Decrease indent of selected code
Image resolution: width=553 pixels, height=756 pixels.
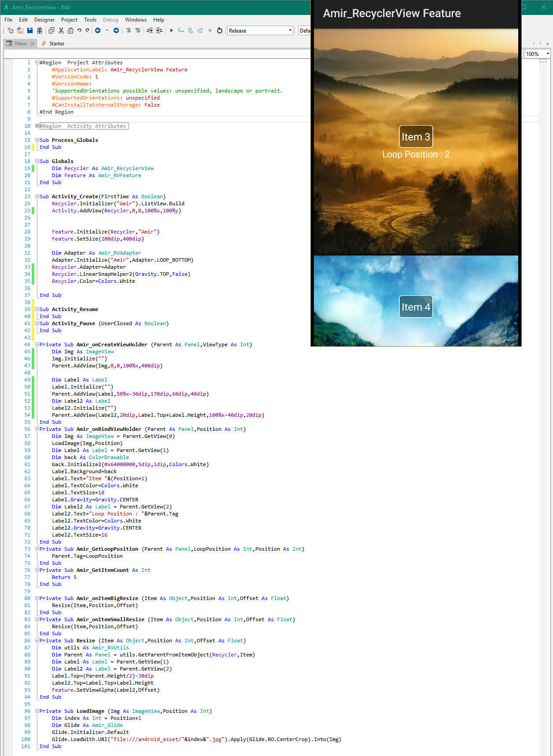click(x=150, y=30)
